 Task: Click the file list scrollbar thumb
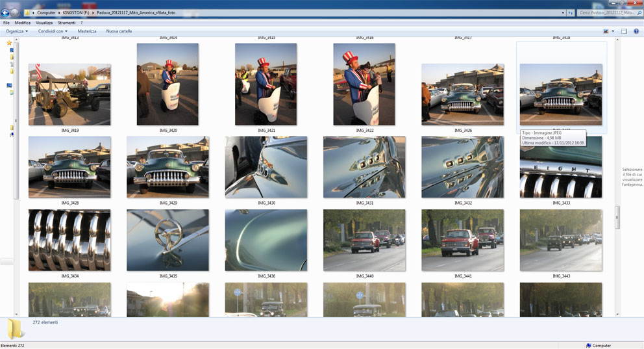[617, 216]
